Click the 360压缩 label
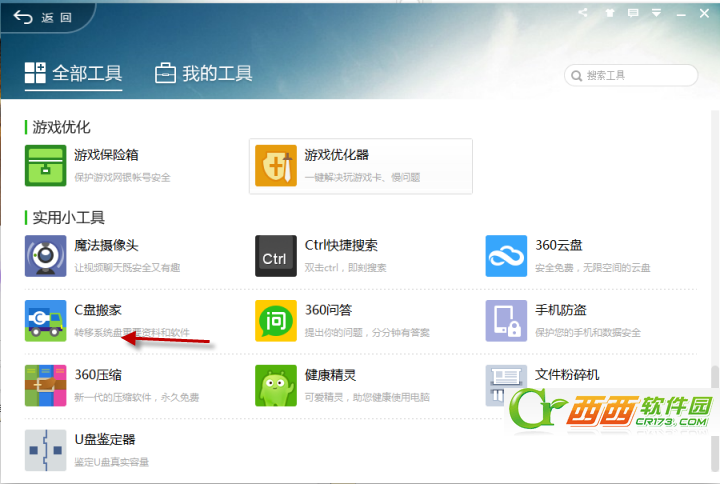Viewport: 720px width, 484px height. point(98,375)
